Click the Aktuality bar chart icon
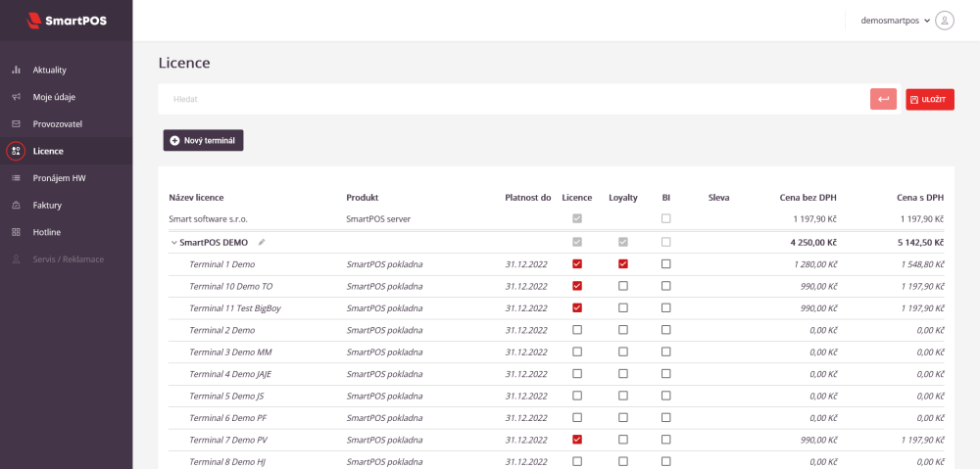Screen dimensions: 980x469 tap(16, 70)
